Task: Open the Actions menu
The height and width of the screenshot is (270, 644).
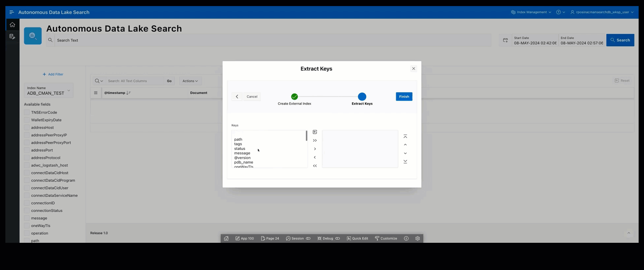Action: (190, 81)
